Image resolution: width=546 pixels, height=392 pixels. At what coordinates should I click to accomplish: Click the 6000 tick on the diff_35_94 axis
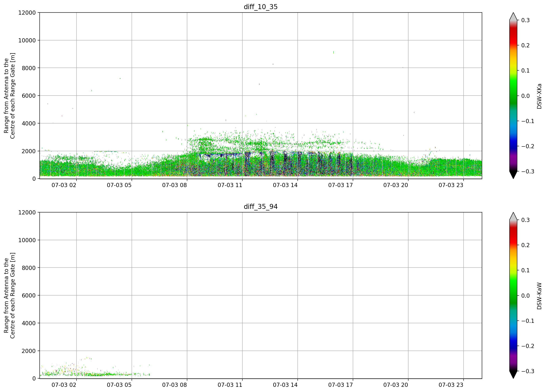coord(29,295)
